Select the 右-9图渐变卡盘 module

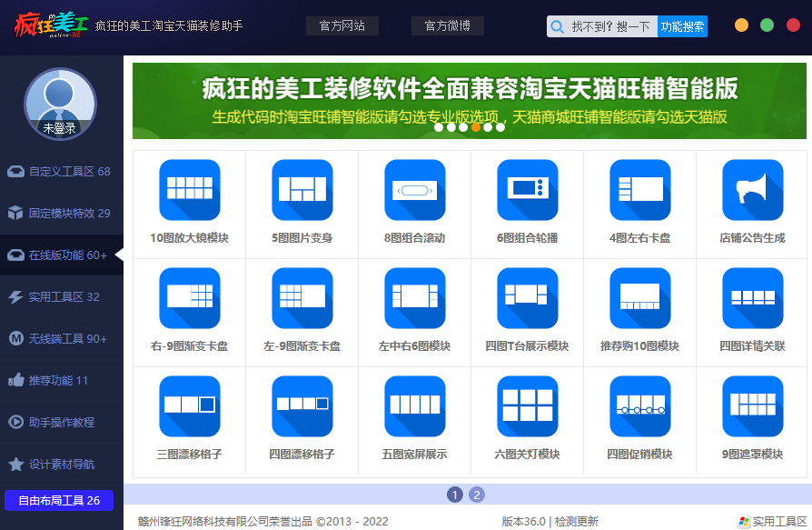click(190, 298)
